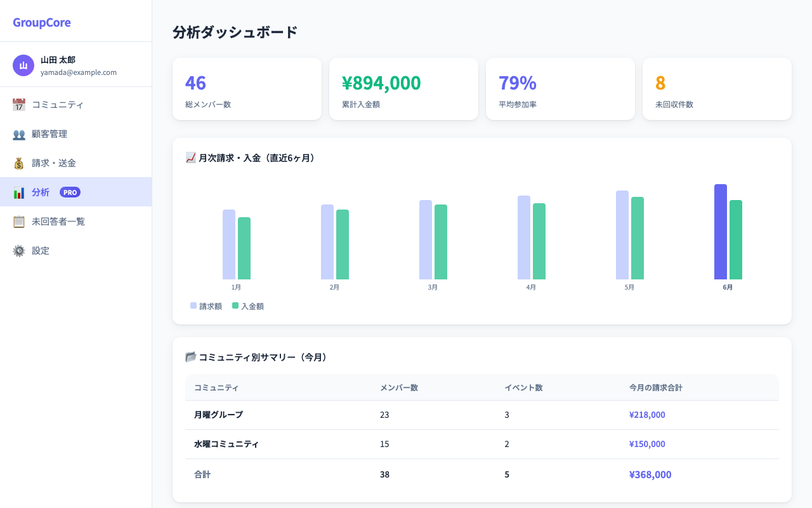Click the total amount ¥368,000
Viewport: 812px width, 508px height.
point(650,474)
